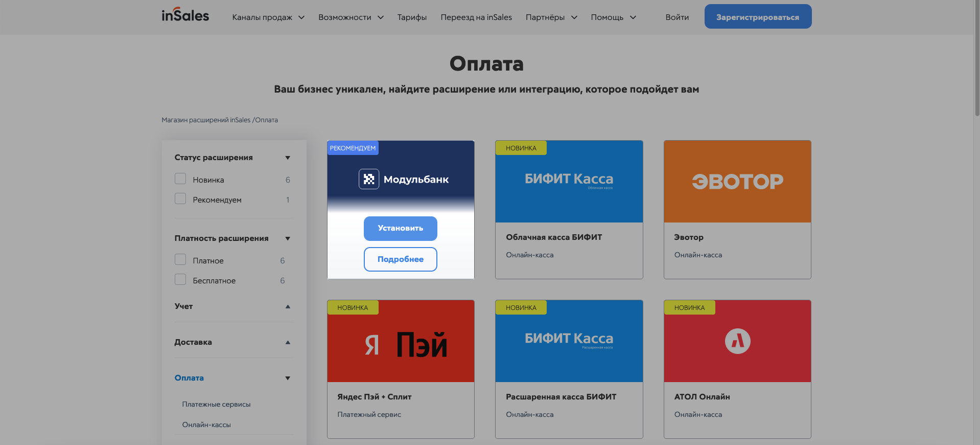Click the НОВИНКА badge on АТОЛ Онлайн
The image size is (980, 445).
pyautogui.click(x=689, y=307)
